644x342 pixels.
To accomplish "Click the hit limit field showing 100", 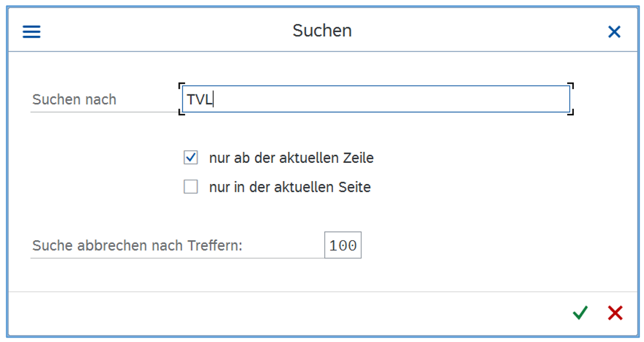I will (343, 245).
